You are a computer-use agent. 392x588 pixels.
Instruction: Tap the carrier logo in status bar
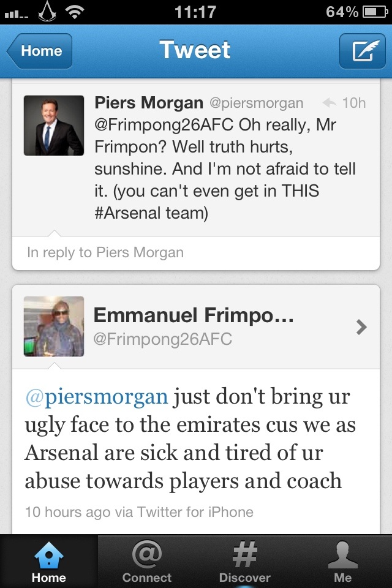47,12
